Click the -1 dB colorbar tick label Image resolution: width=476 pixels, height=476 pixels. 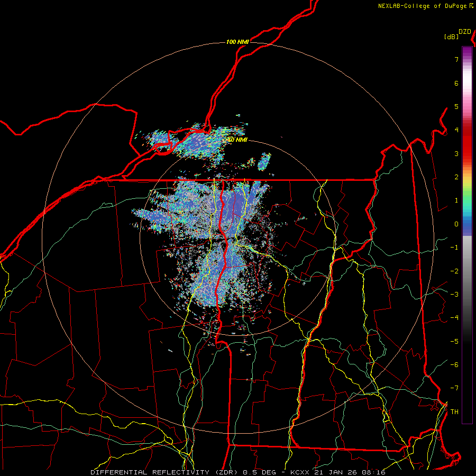pos(454,248)
